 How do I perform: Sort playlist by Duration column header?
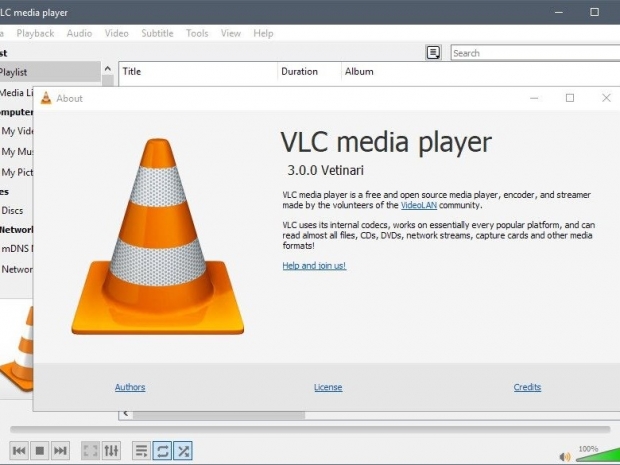tap(299, 72)
